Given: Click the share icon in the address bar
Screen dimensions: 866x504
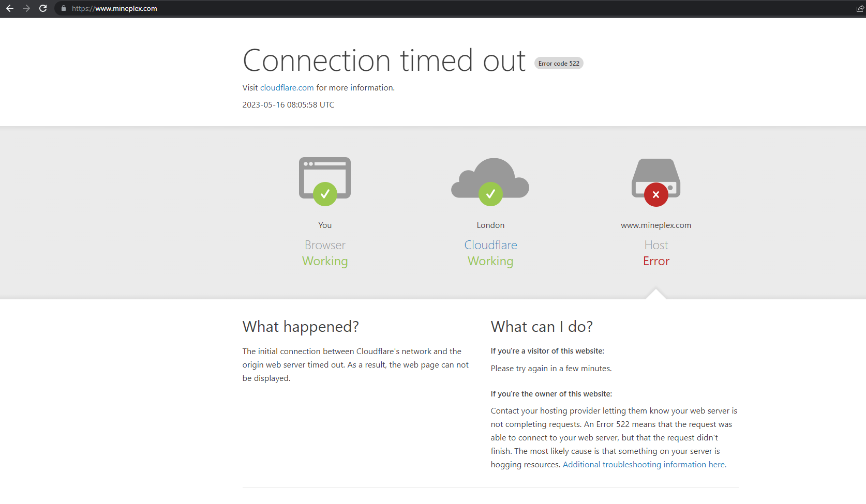Looking at the screenshot, I should pyautogui.click(x=860, y=9).
